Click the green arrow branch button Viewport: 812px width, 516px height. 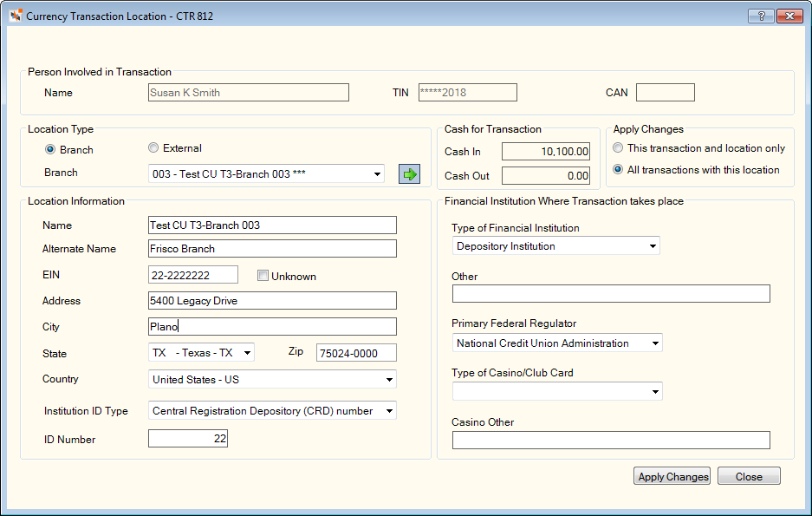coord(409,174)
